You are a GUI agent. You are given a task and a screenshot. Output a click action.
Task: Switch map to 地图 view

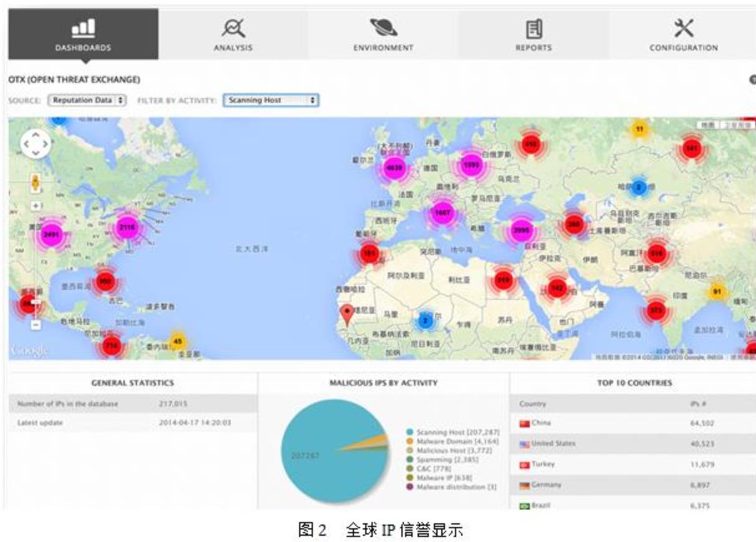pos(707,125)
